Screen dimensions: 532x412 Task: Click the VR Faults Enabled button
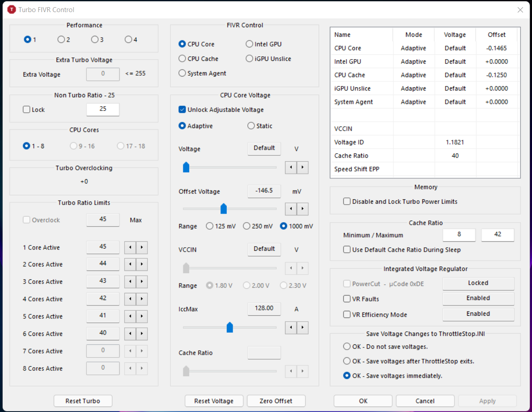coord(478,298)
